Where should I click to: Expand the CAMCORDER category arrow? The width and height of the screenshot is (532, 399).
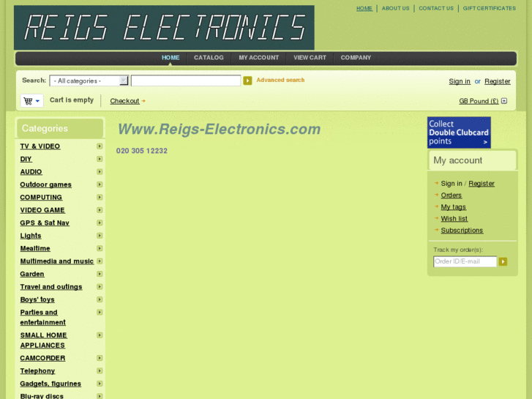pos(100,358)
